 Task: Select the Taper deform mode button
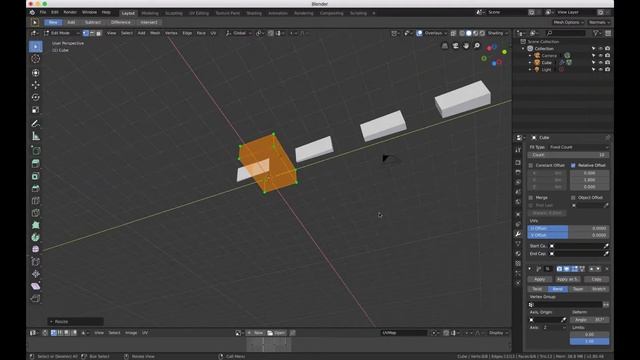[578, 289]
